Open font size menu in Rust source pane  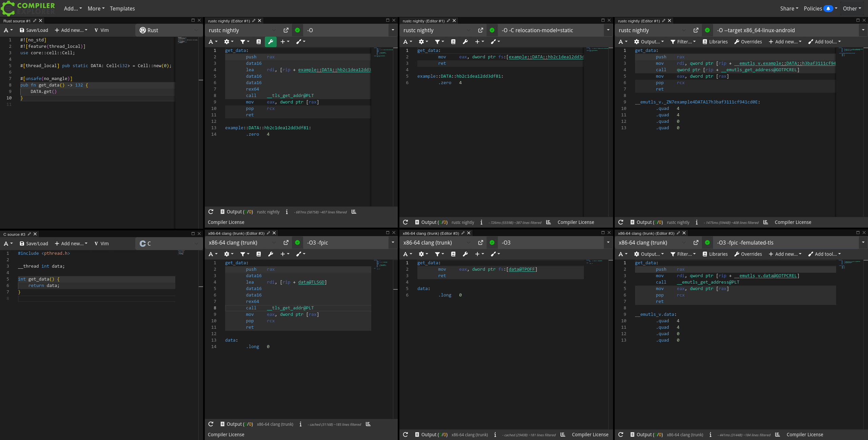click(8, 30)
